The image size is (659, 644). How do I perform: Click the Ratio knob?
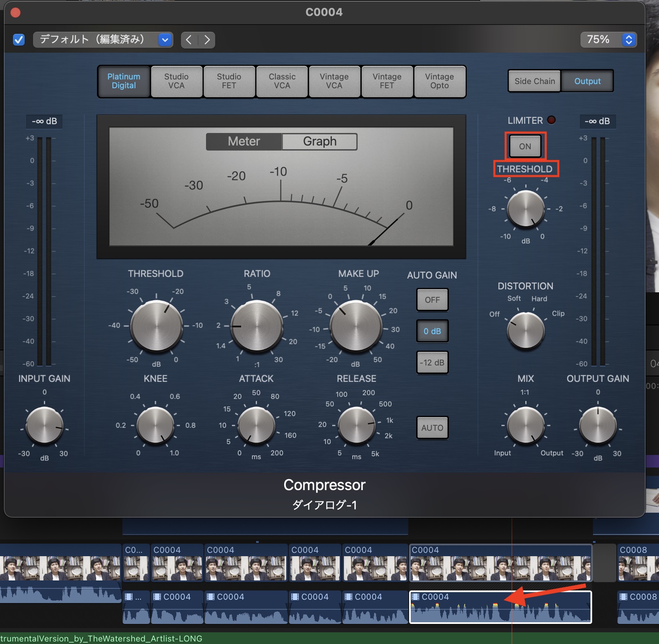[257, 326]
